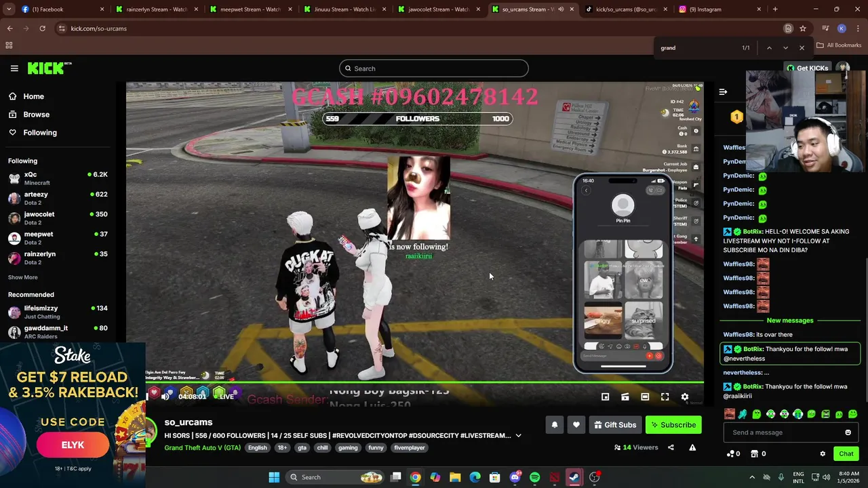Click the KICK logo
The width and height of the screenshot is (868, 488).
pyautogui.click(x=49, y=68)
